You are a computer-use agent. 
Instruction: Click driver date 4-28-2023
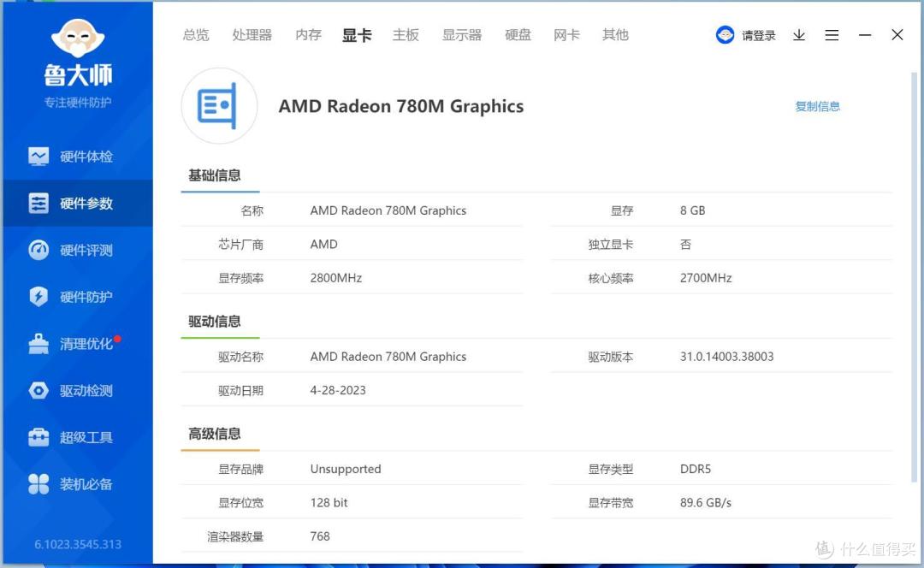pyautogui.click(x=338, y=390)
